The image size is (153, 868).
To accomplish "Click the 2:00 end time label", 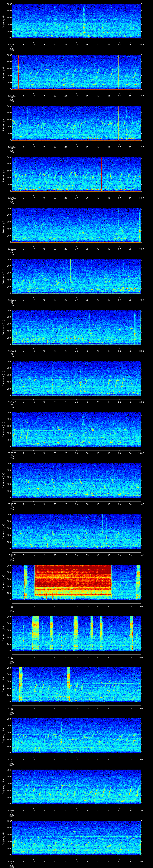I will pos(141,44).
